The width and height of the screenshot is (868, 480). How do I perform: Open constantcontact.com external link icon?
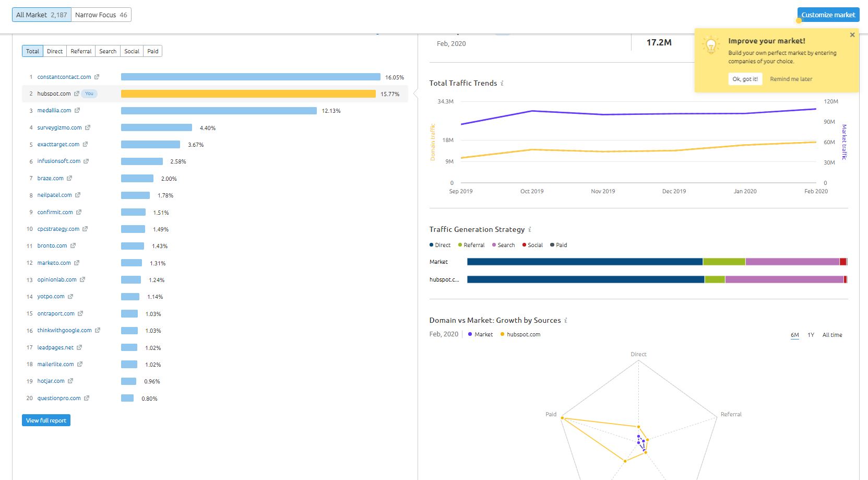[x=97, y=77]
